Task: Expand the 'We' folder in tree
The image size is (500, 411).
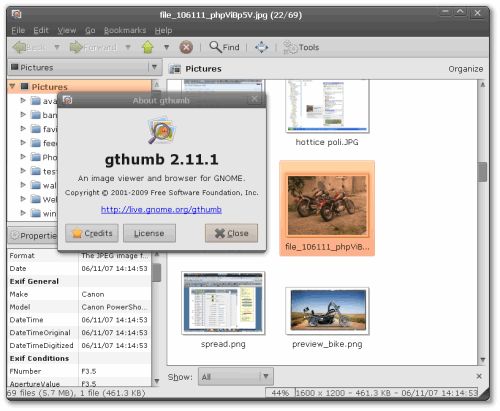Action: coord(23,199)
